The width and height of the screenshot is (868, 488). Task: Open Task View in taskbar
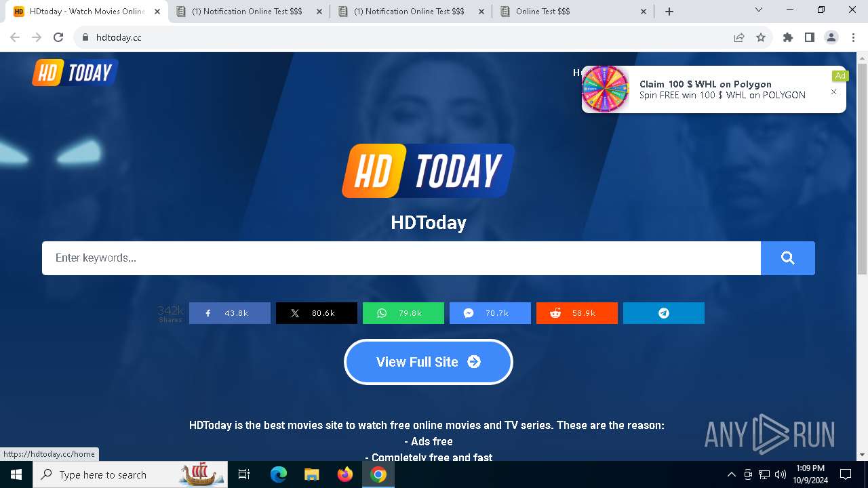click(x=244, y=474)
